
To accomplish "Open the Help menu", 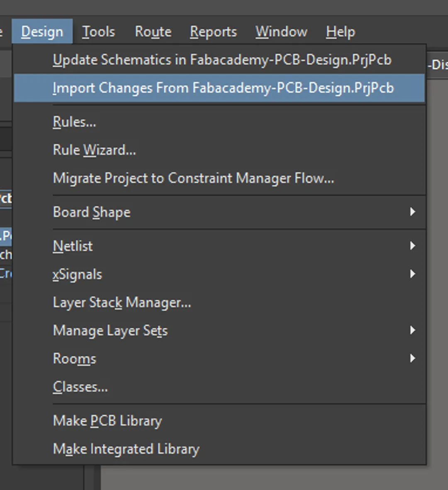I will pyautogui.click(x=341, y=32).
